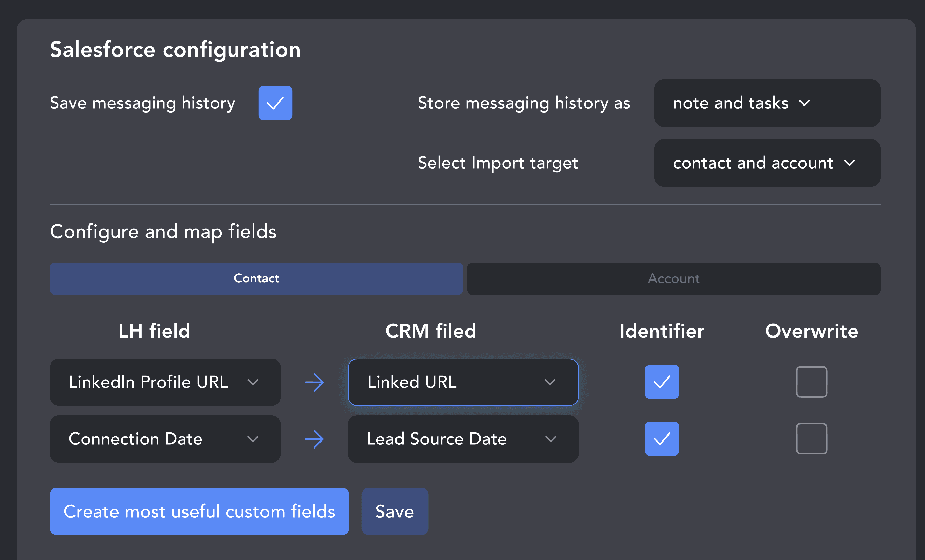
Task: Open the Connection Date dropdown
Action: coord(165,439)
